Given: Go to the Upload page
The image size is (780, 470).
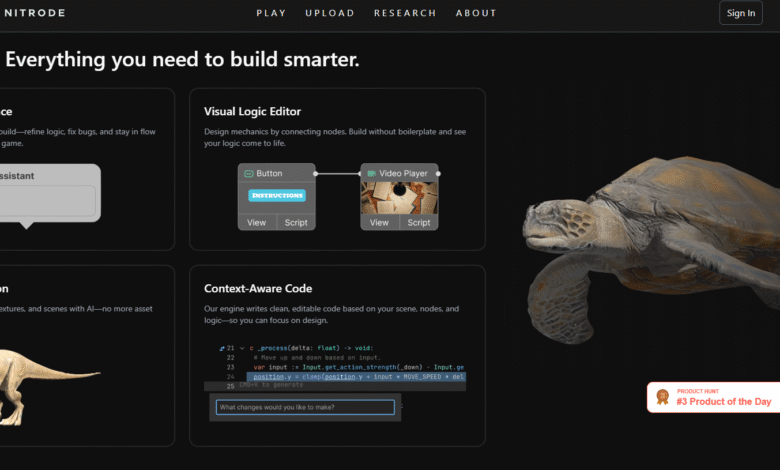Looking at the screenshot, I should (329, 13).
